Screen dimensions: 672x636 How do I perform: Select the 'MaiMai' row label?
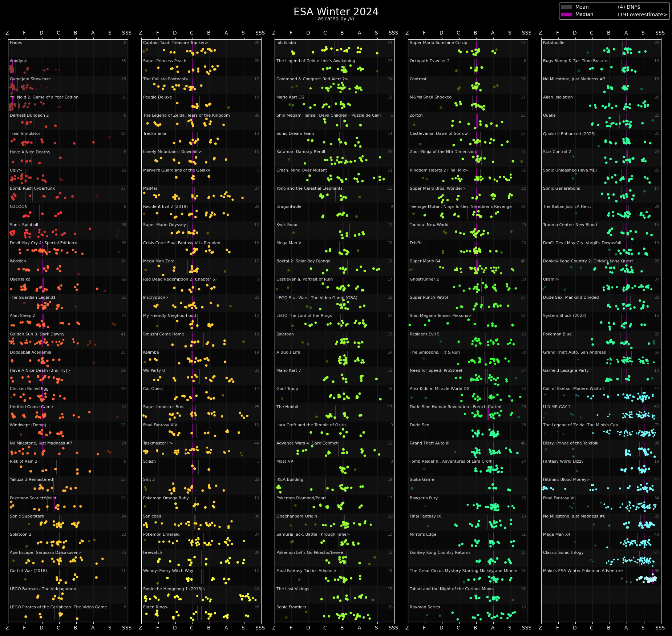(x=150, y=189)
